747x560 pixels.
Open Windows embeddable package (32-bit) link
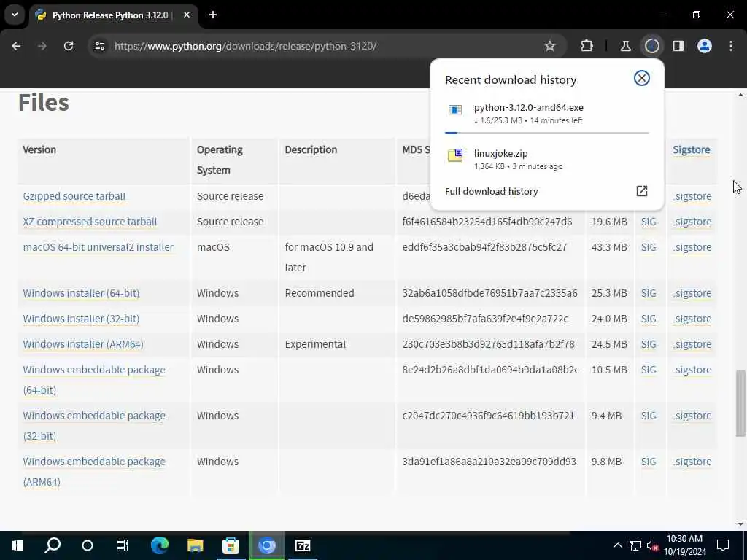[x=94, y=416]
